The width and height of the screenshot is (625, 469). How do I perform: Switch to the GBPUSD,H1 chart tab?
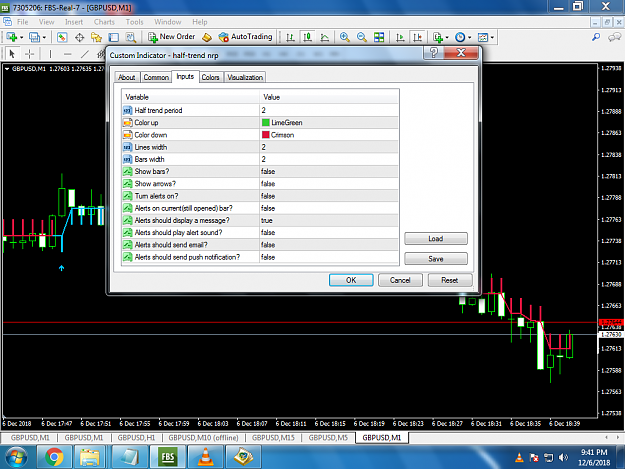pyautogui.click(x=136, y=438)
